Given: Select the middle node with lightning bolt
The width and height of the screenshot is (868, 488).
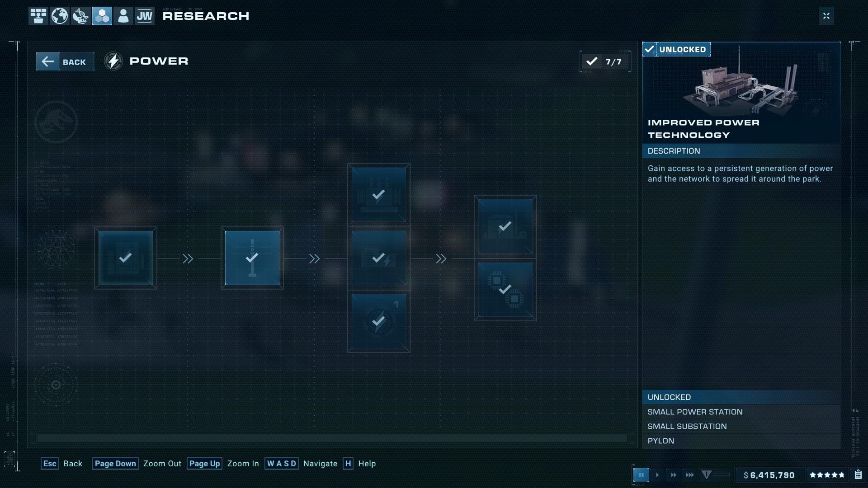Looking at the screenshot, I should click(379, 258).
